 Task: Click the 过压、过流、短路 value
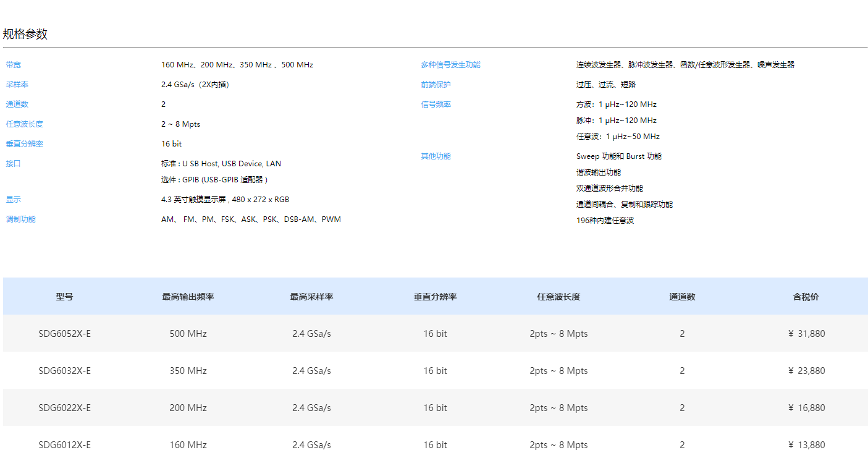pos(606,85)
